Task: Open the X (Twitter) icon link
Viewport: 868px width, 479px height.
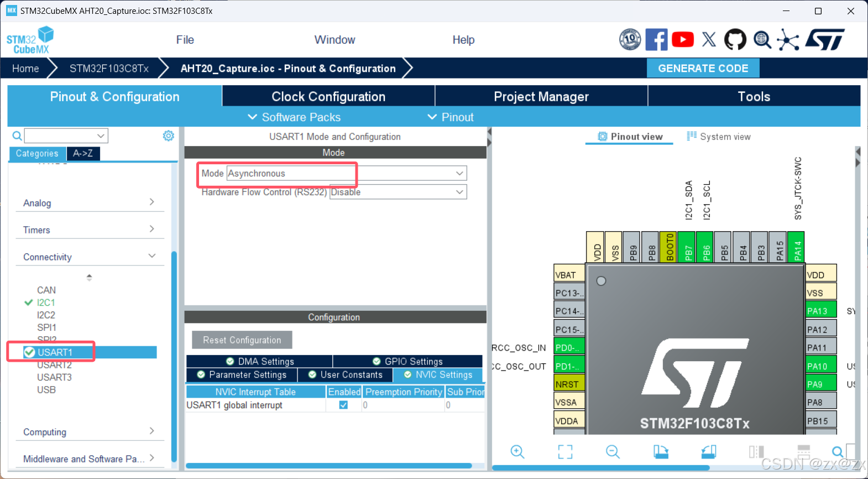Action: click(709, 40)
